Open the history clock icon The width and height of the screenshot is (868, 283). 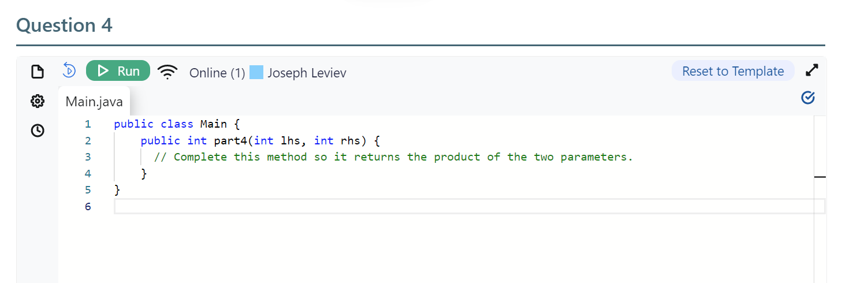coord(38,131)
